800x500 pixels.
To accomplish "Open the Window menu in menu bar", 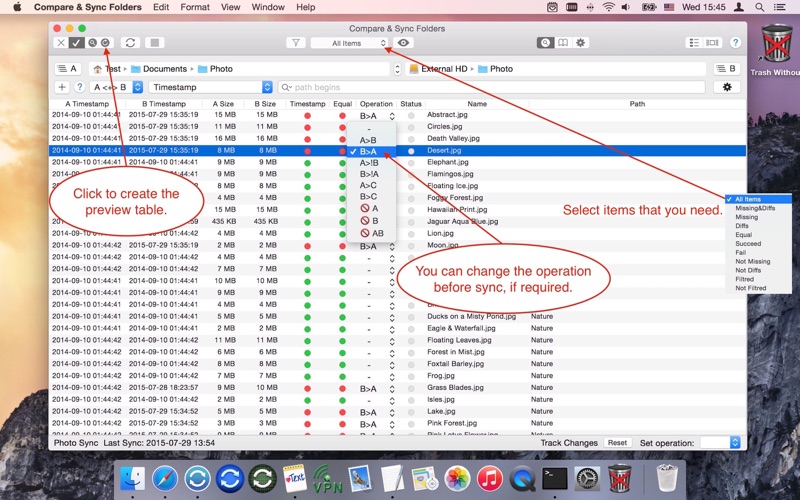I will [x=268, y=7].
